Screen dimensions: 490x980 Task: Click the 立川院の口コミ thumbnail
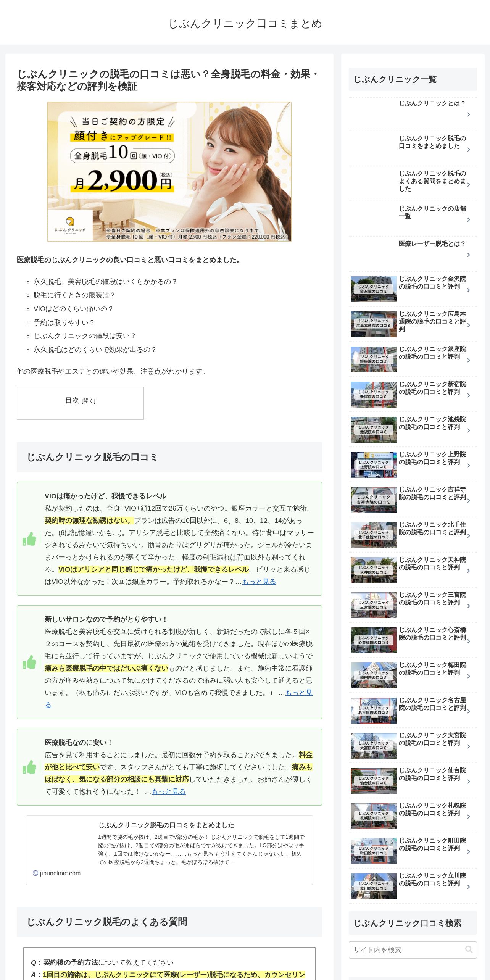tap(373, 886)
